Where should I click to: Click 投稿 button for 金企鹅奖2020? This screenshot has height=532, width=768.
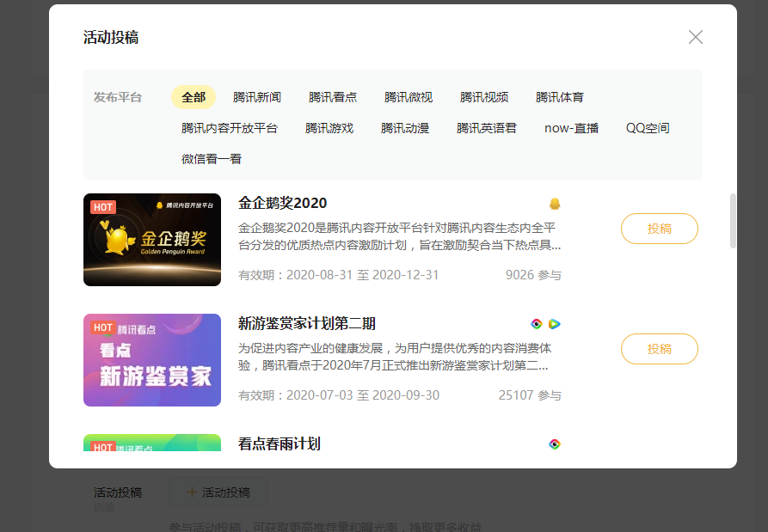click(x=660, y=229)
